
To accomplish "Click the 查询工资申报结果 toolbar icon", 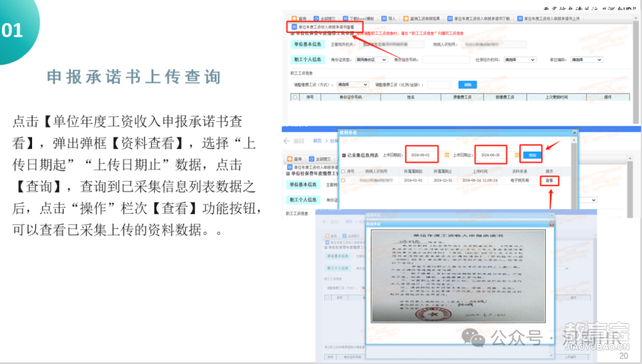I will coord(406,19).
